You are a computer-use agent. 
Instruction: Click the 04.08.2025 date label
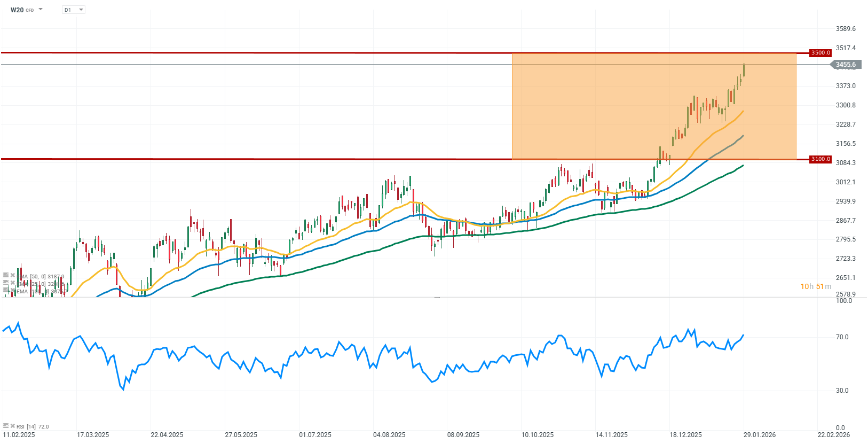[x=389, y=435]
